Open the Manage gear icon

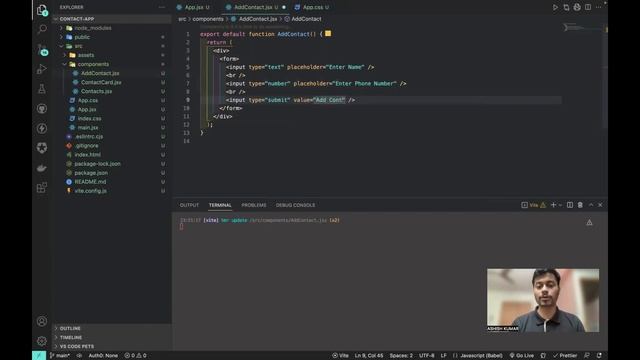click(x=42, y=341)
